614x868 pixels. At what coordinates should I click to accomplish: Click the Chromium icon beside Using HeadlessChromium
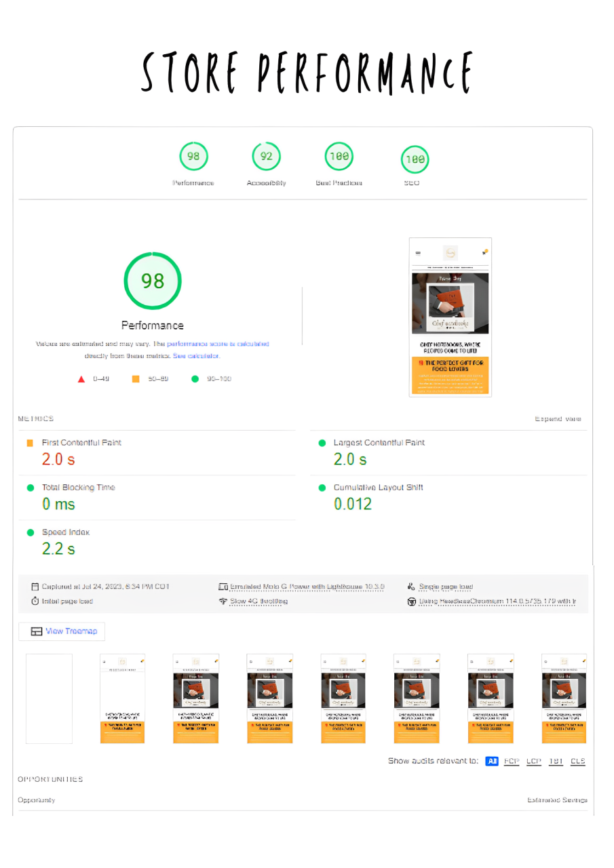click(411, 601)
